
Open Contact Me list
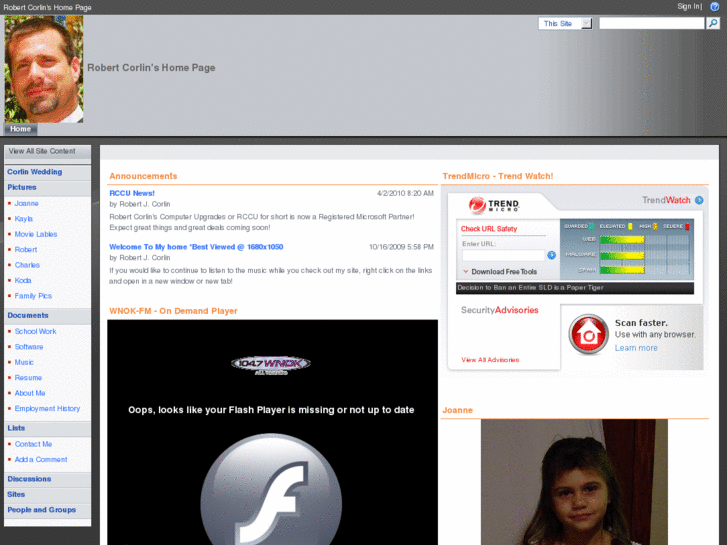[33, 444]
